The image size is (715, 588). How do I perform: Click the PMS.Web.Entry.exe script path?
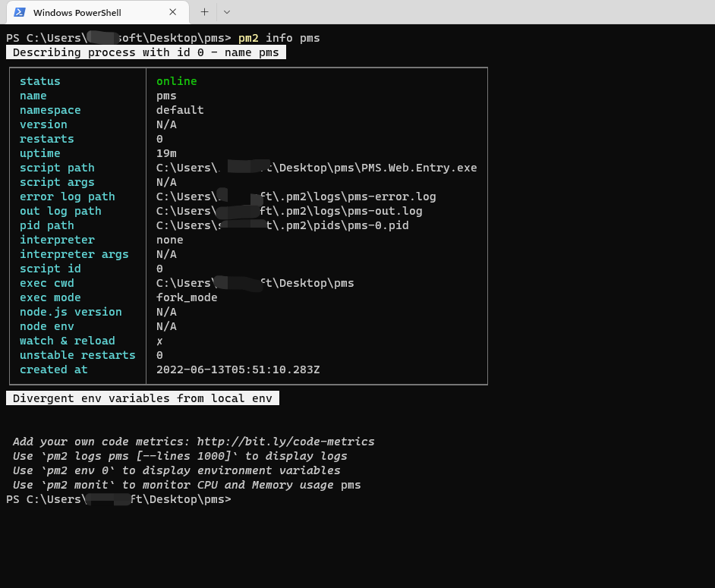317,168
